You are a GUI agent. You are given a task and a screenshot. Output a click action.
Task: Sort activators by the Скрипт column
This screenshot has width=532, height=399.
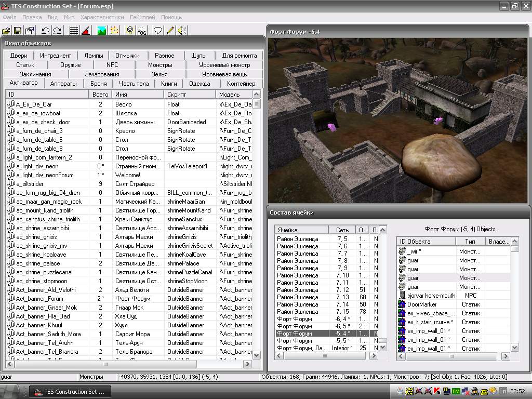tap(190, 95)
